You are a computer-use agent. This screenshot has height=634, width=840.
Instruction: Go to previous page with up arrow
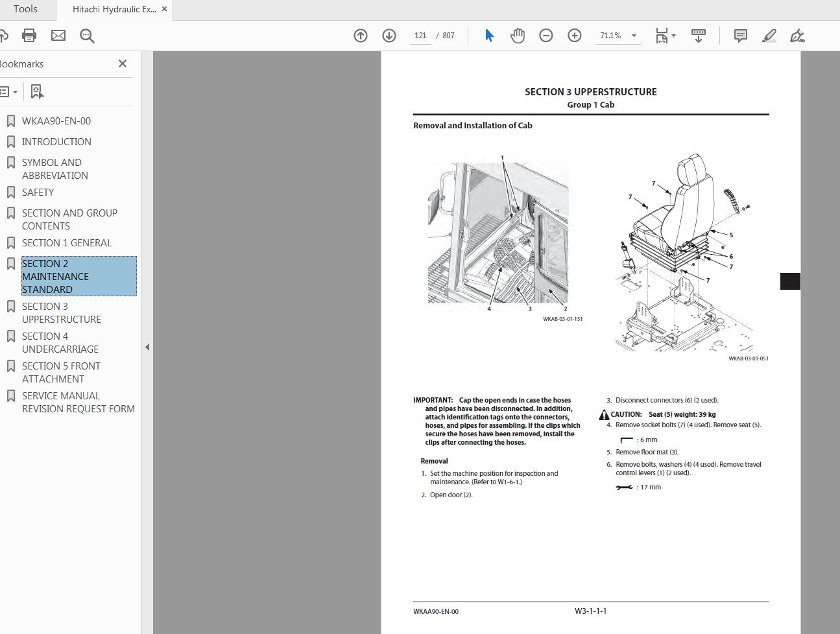361,36
